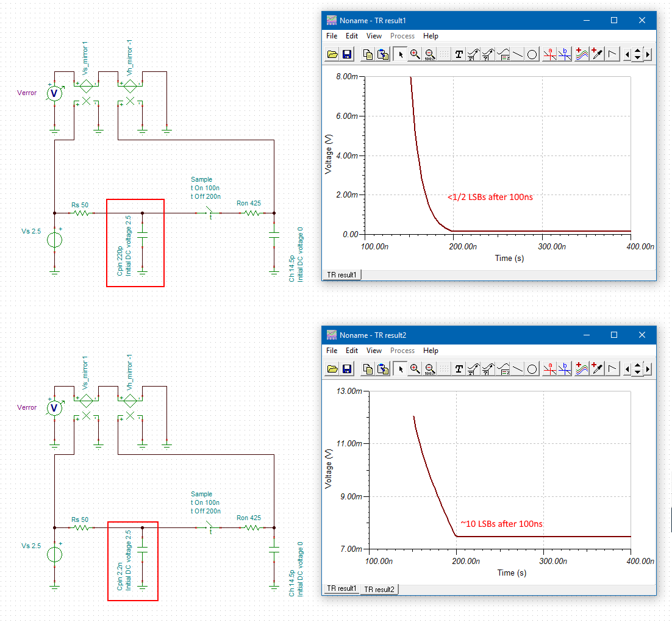The height and width of the screenshot is (625, 672).
Task: Click left arrow in TR result1 toolbar
Action: pyautogui.click(x=627, y=54)
